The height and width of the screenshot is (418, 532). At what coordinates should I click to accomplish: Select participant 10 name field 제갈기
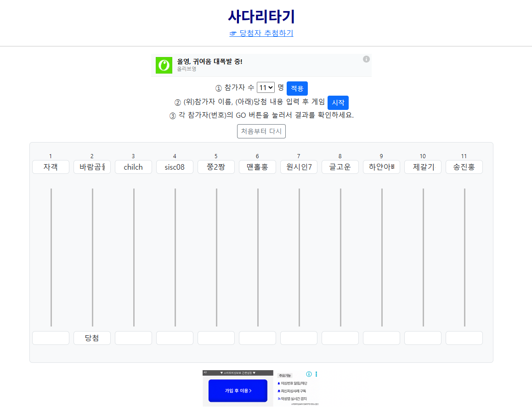coord(423,167)
